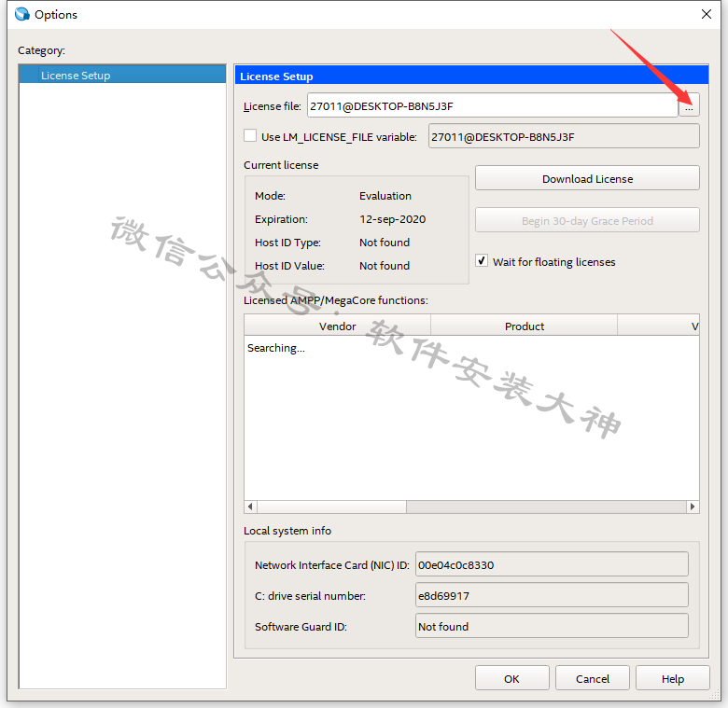This screenshot has width=728, height=708.
Task: Click the Quartus icon in title bar
Action: (22, 14)
